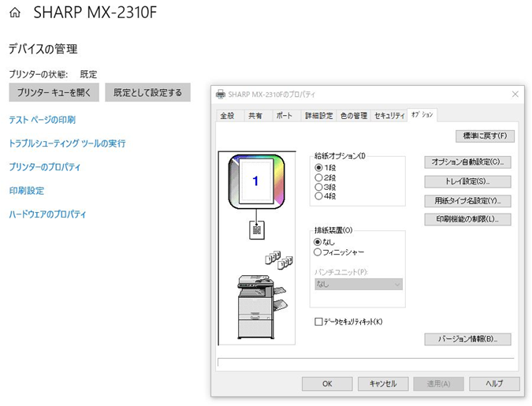Click the キャンセル button
The width and height of the screenshot is (532, 406).
point(383,384)
